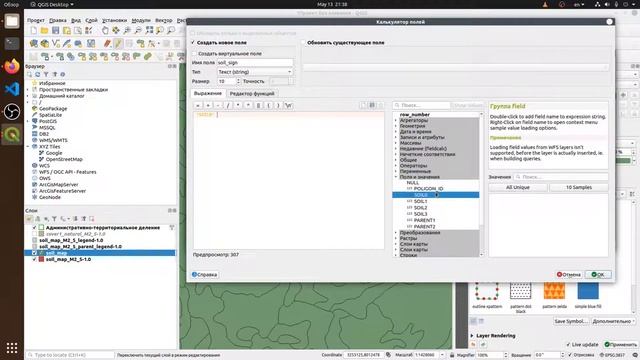
Task: Click the Zoom Out magnifier tool
Action: (x=138, y=31)
